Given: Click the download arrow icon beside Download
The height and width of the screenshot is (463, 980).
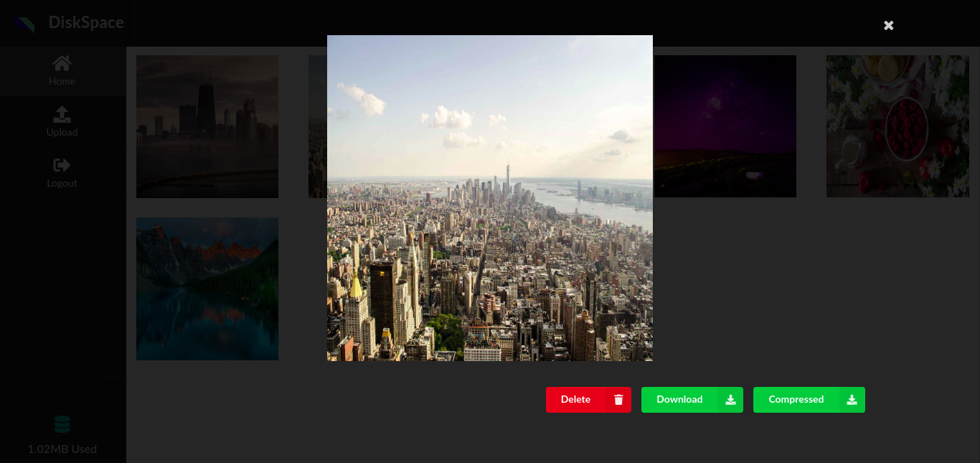Looking at the screenshot, I should click(730, 400).
